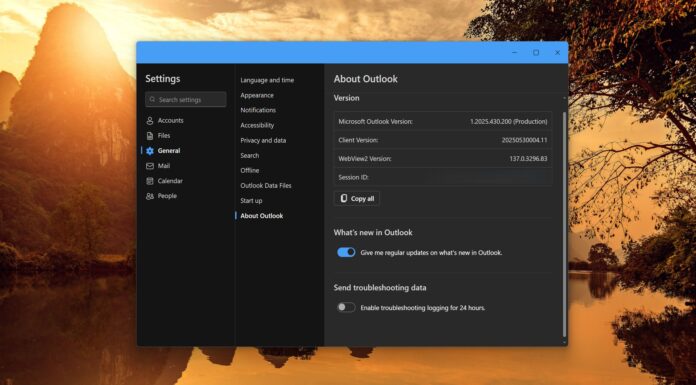Click the scroll down arrow at pane bottom

point(564,342)
